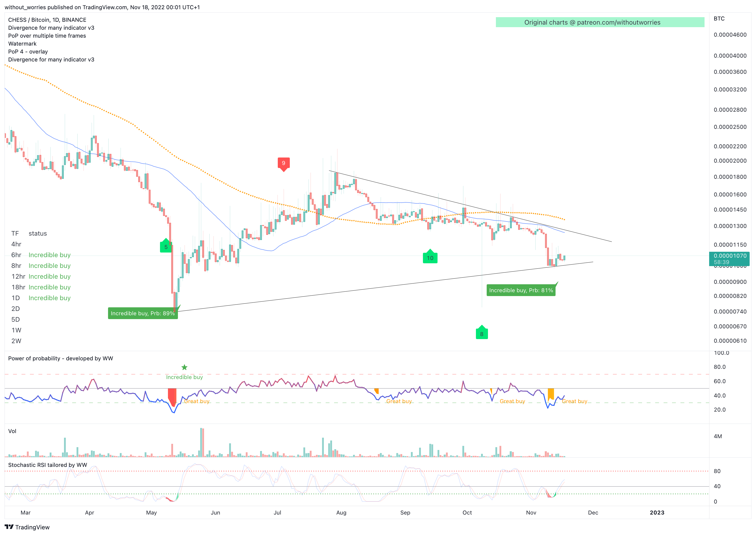The image size is (756, 535).
Task: Click the 18hr Incredible buy status
Action: [49, 287]
